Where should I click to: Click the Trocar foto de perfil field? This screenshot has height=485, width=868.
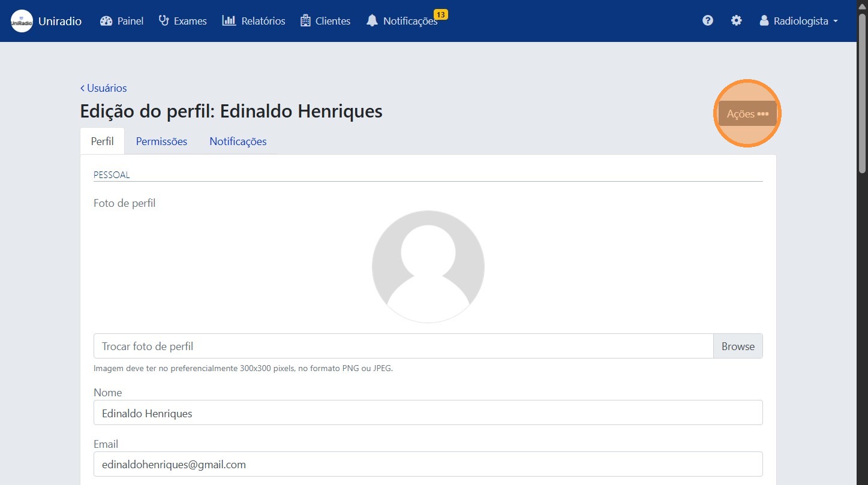(403, 347)
